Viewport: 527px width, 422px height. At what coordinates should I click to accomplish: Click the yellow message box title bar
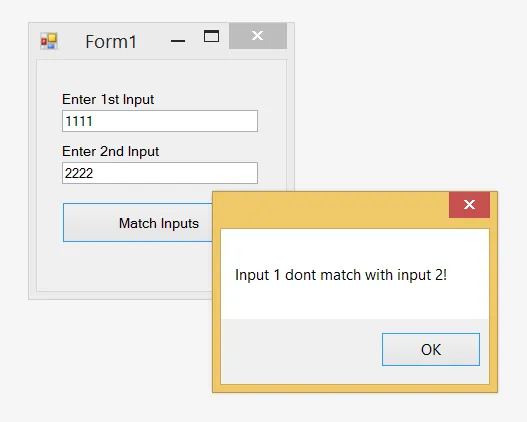(x=331, y=210)
